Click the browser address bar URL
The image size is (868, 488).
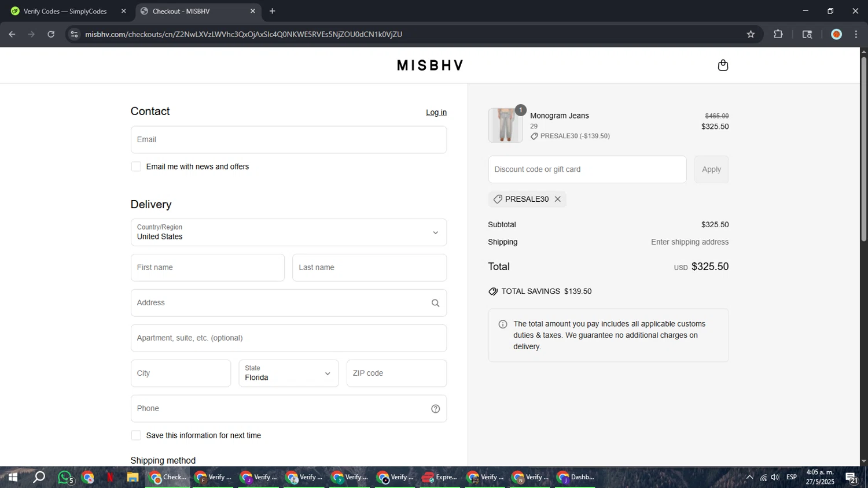click(244, 34)
